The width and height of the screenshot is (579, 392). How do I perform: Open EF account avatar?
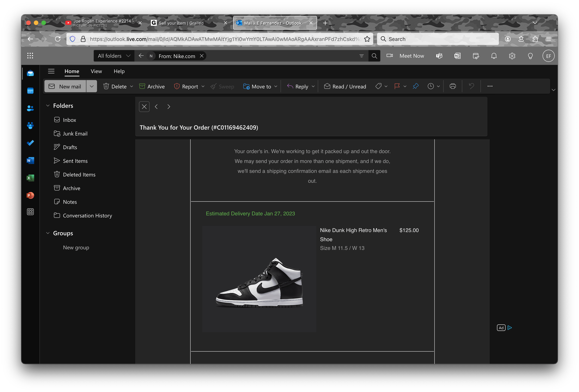click(548, 56)
